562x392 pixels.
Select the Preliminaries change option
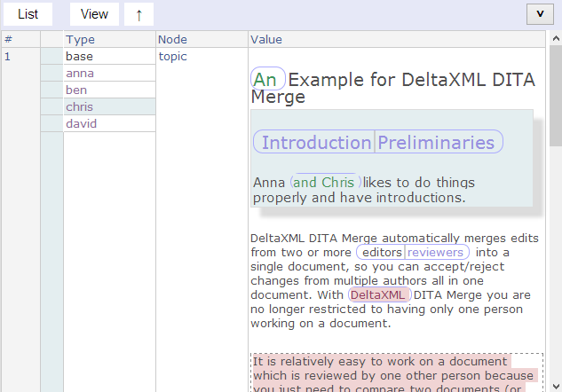pos(439,142)
